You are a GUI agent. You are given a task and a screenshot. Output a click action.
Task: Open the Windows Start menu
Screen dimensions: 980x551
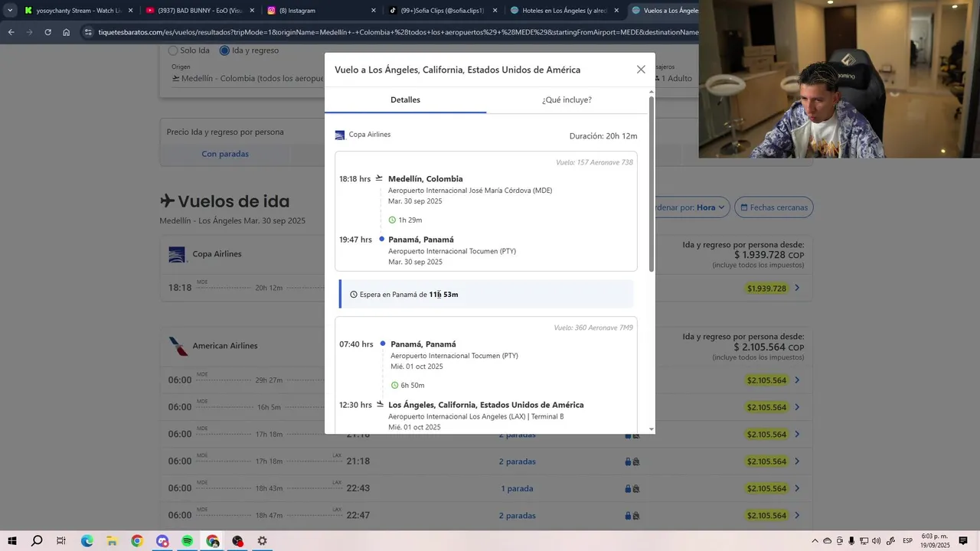pos(12,541)
